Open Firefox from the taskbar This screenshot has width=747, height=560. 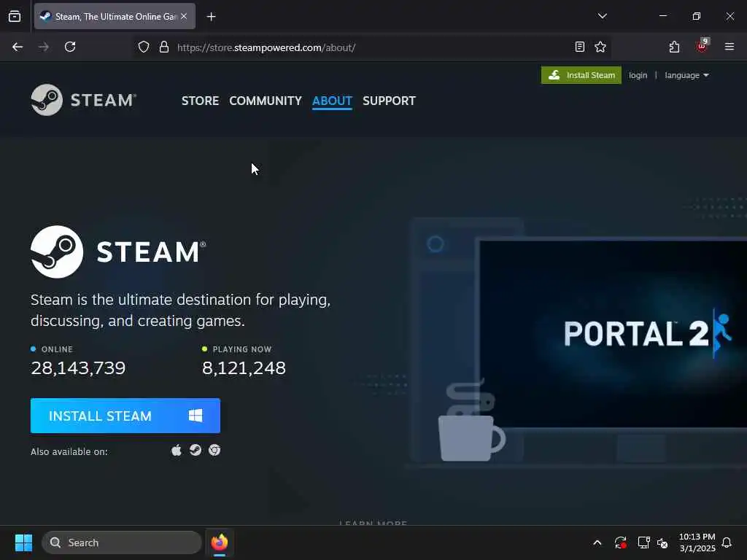[219, 542]
